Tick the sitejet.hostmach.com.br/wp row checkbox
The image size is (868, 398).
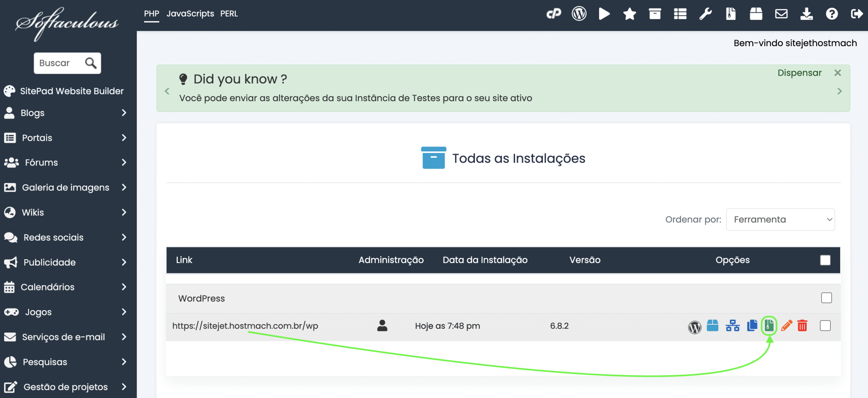tap(825, 326)
